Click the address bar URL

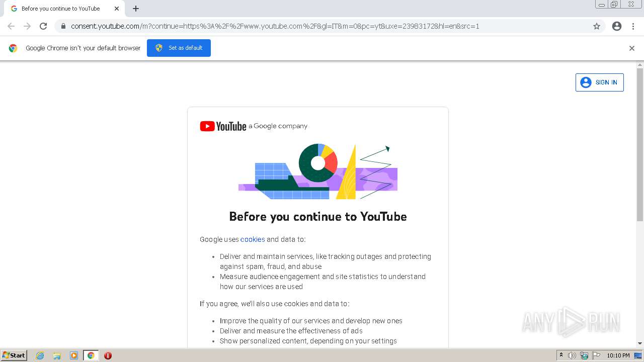pyautogui.click(x=275, y=26)
